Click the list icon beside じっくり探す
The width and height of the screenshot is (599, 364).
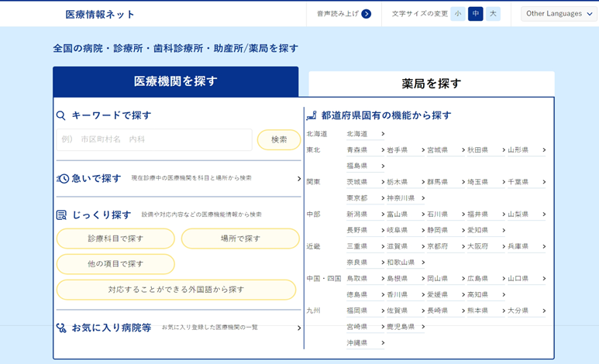(61, 215)
